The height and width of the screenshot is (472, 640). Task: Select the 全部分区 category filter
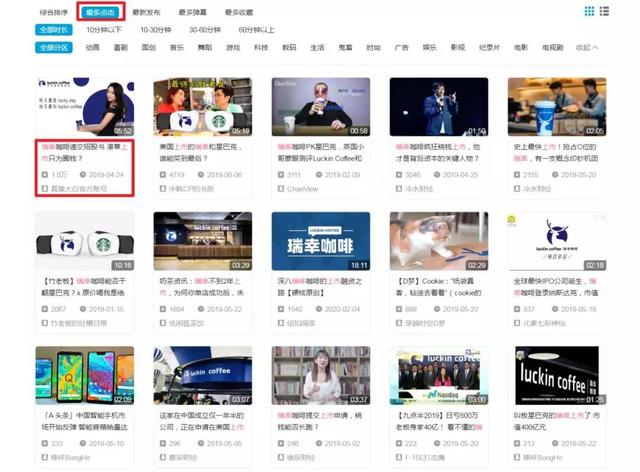coord(54,47)
